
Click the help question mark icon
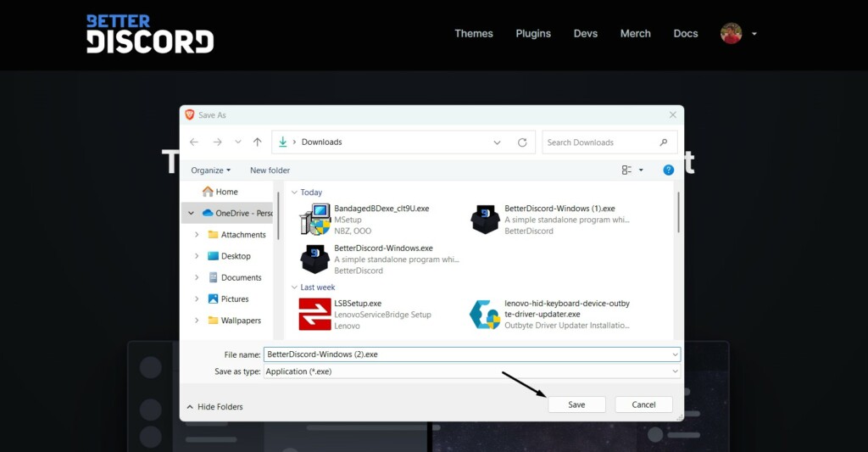click(x=668, y=170)
